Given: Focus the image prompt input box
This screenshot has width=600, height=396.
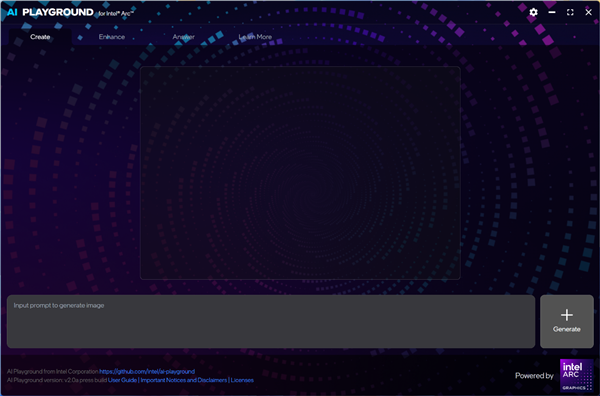Looking at the screenshot, I should point(271,321).
